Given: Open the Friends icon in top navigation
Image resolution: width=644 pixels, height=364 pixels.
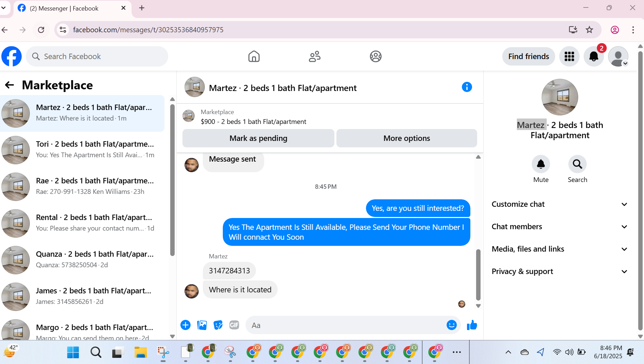Looking at the screenshot, I should coord(315,56).
